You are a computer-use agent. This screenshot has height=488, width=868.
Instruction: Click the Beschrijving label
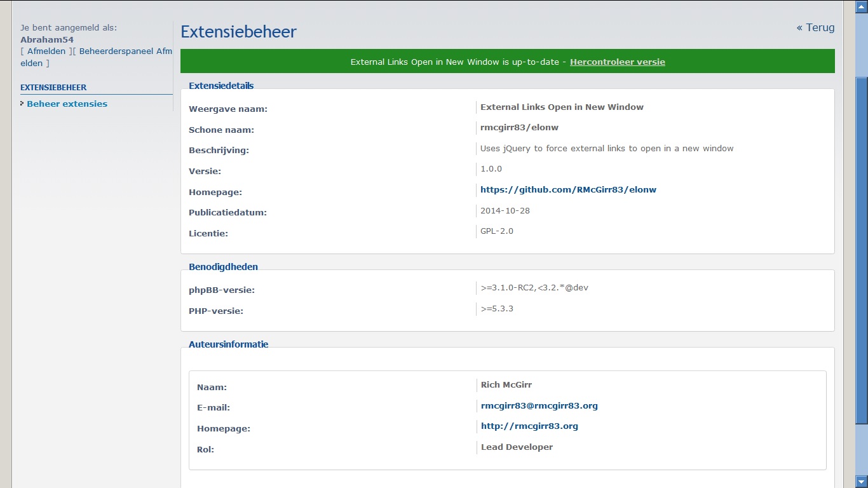click(x=219, y=151)
